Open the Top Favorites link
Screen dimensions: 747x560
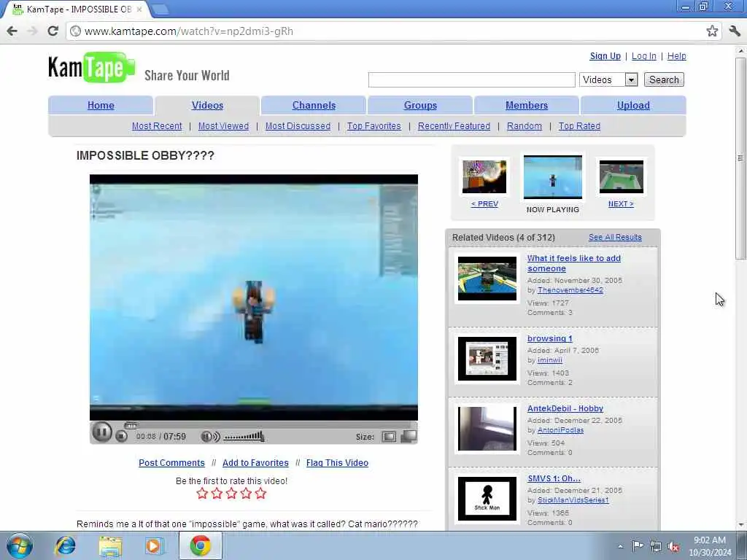click(x=374, y=125)
